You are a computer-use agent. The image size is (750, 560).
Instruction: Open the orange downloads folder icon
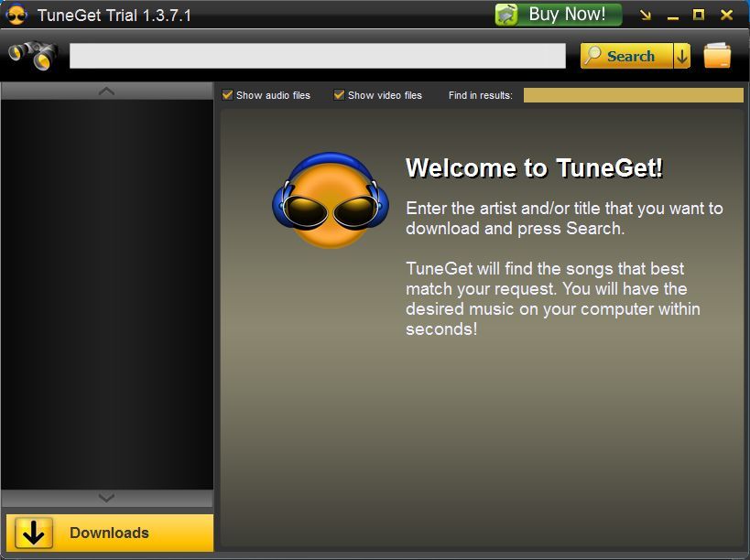[x=717, y=56]
